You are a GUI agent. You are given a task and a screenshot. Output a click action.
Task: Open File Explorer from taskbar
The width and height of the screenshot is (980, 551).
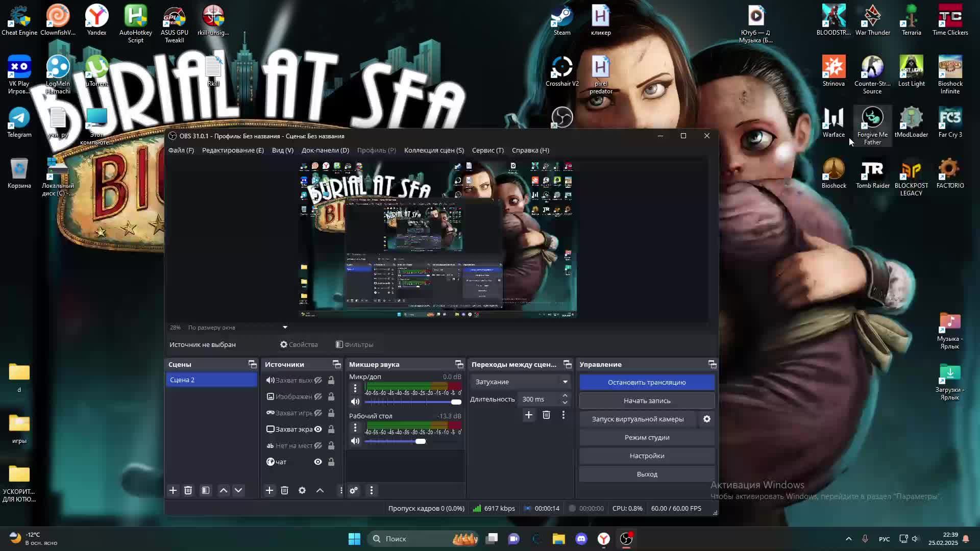click(559, 539)
